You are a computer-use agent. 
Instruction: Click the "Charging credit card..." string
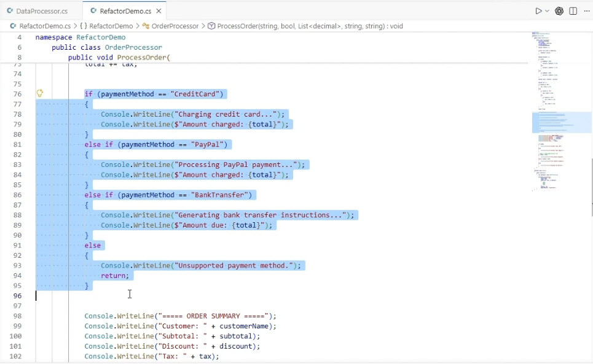[x=226, y=114]
